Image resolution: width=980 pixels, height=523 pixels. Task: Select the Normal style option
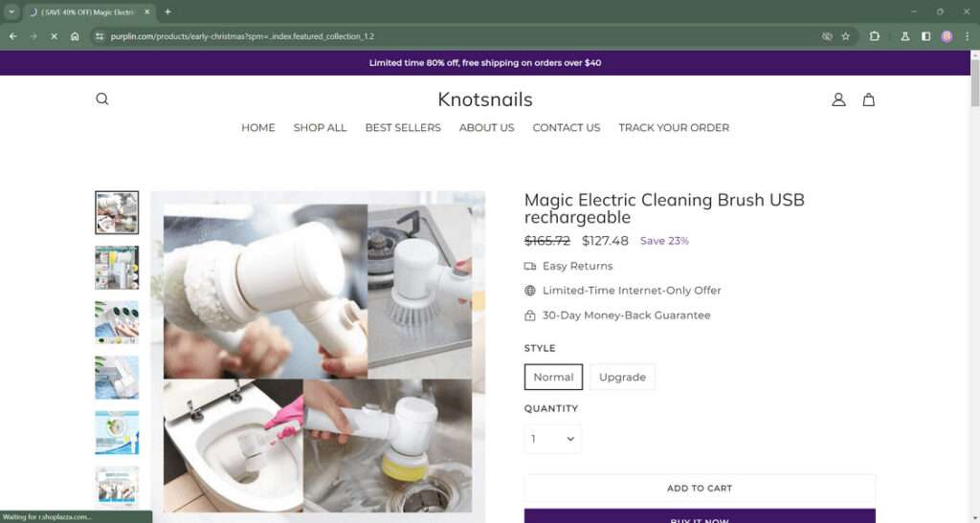(553, 377)
